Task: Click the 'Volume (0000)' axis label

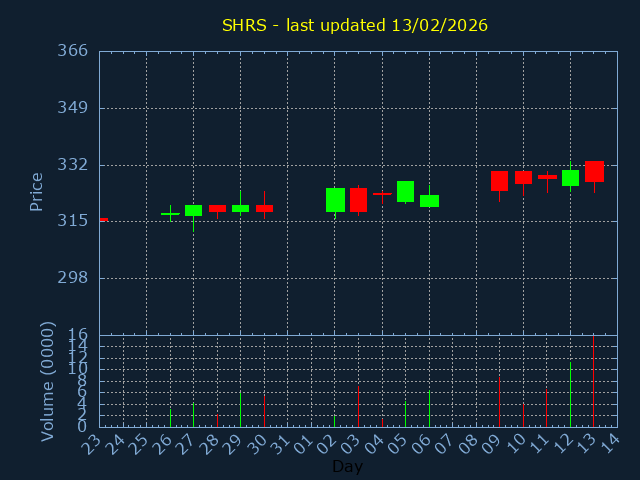Action: [47, 382]
